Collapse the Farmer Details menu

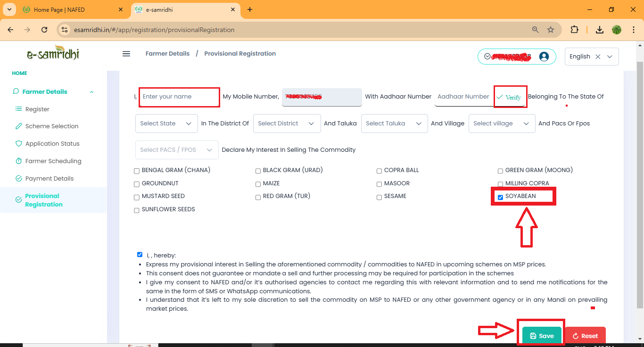[91, 91]
